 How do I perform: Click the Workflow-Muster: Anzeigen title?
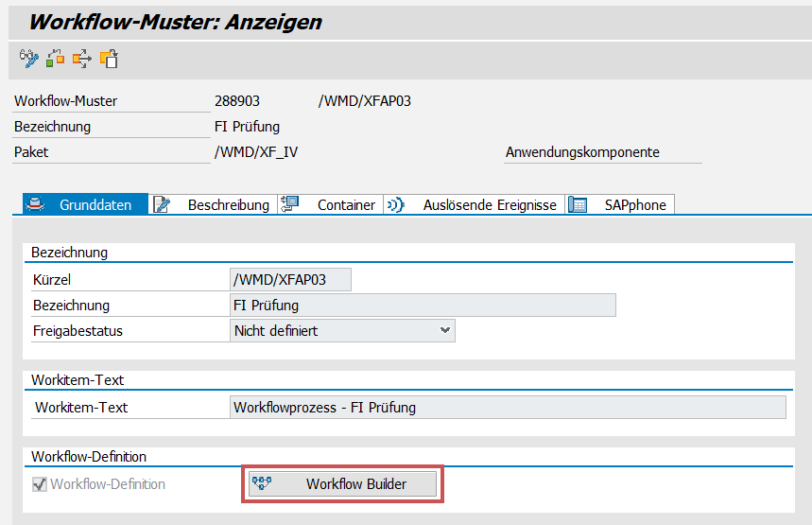point(176,22)
